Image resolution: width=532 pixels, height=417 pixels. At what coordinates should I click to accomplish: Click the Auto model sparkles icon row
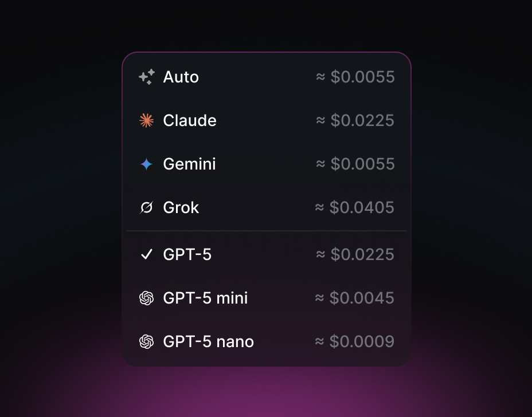tap(146, 77)
